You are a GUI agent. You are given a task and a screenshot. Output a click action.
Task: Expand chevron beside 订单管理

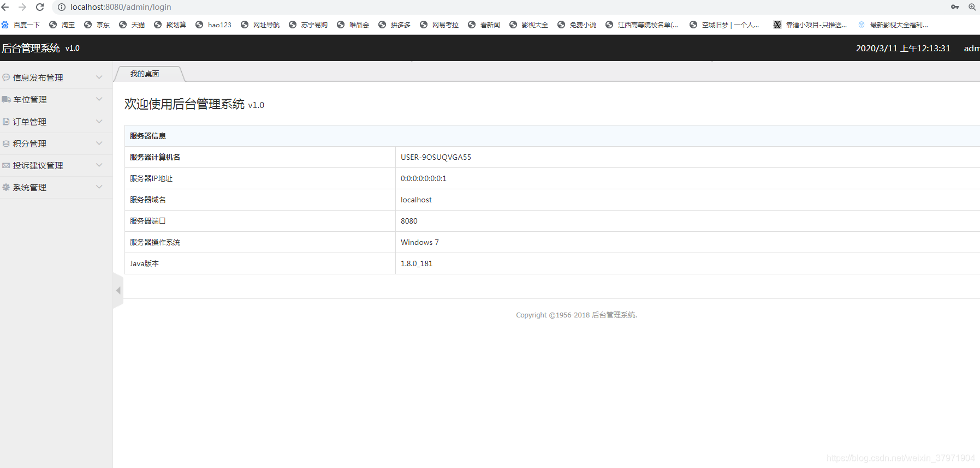point(99,121)
